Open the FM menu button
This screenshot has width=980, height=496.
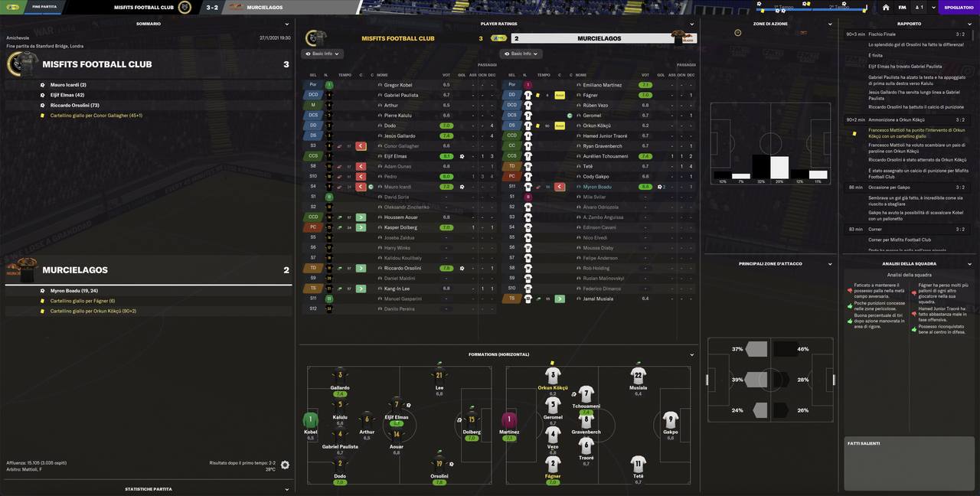point(902,7)
